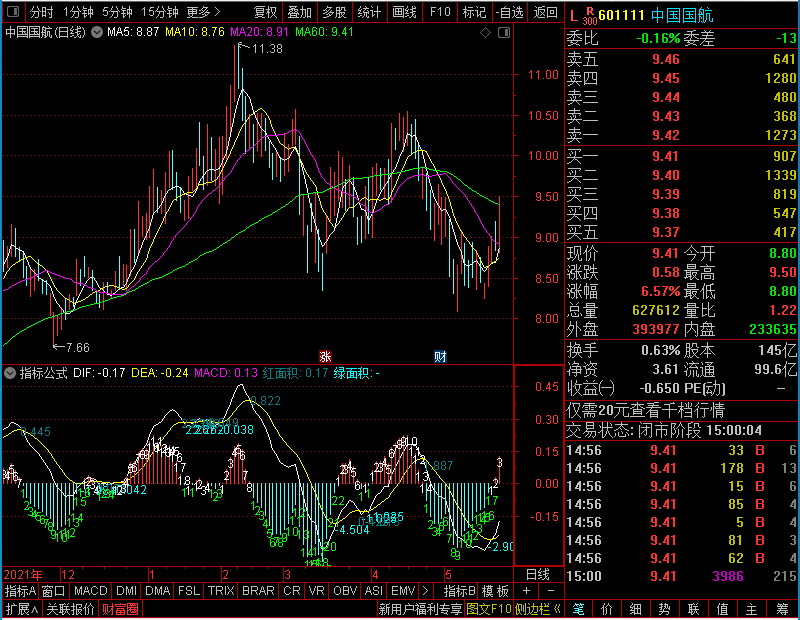The width and height of the screenshot is (800, 620).
Task: Click the 卖一 price 9.42
Action: coord(666,136)
